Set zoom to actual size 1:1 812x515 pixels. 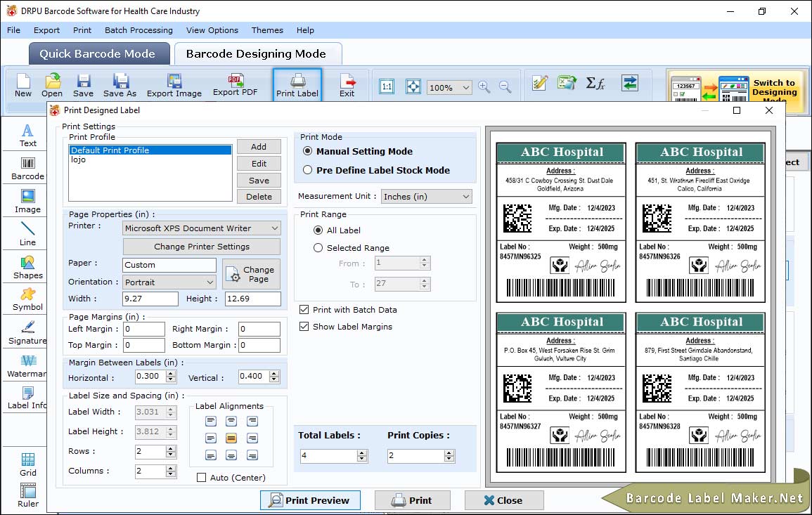tap(387, 86)
